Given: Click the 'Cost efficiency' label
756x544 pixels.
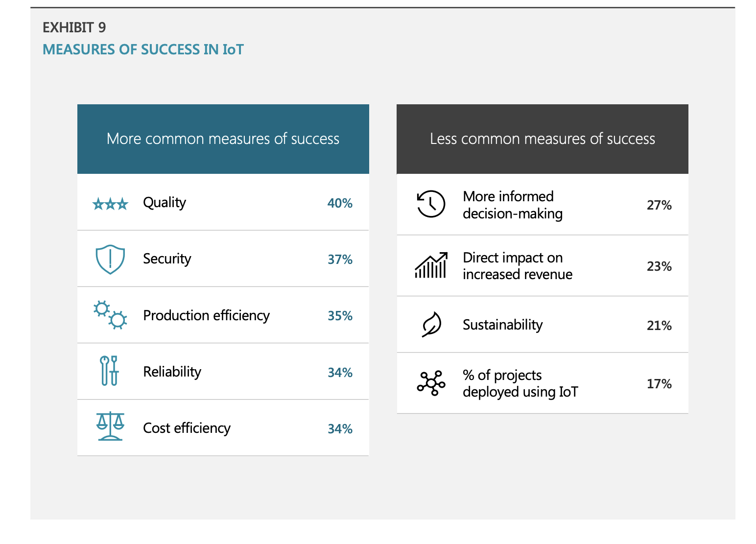Looking at the screenshot, I should [x=187, y=428].
